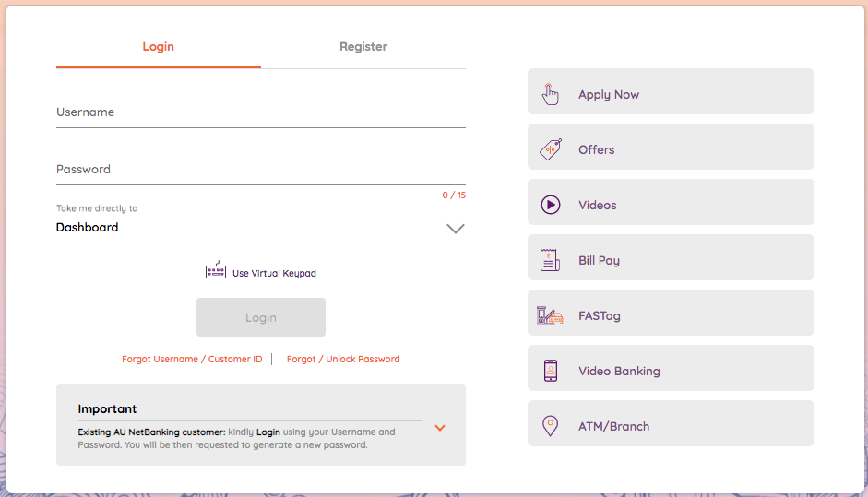Open the Video Banking tile

coord(671,371)
